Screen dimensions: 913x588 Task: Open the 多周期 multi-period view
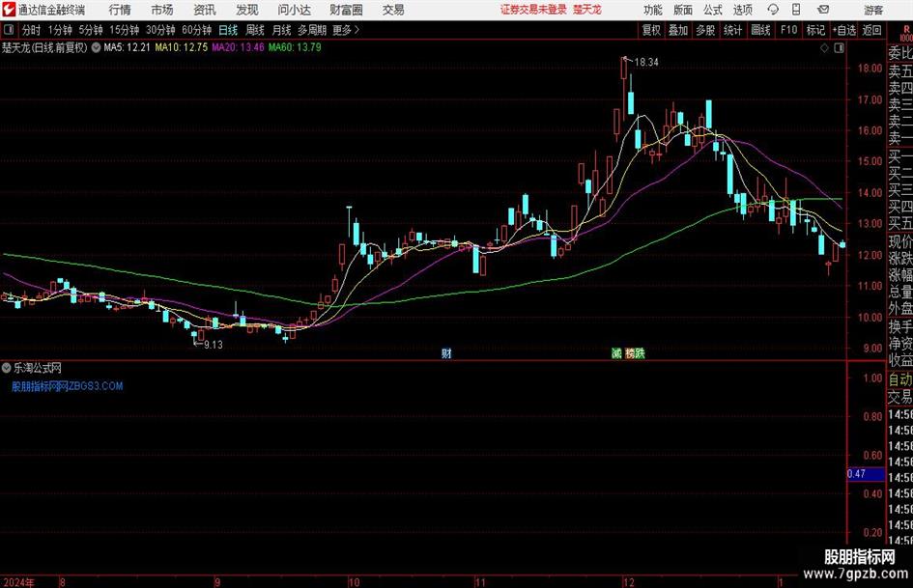(x=312, y=30)
